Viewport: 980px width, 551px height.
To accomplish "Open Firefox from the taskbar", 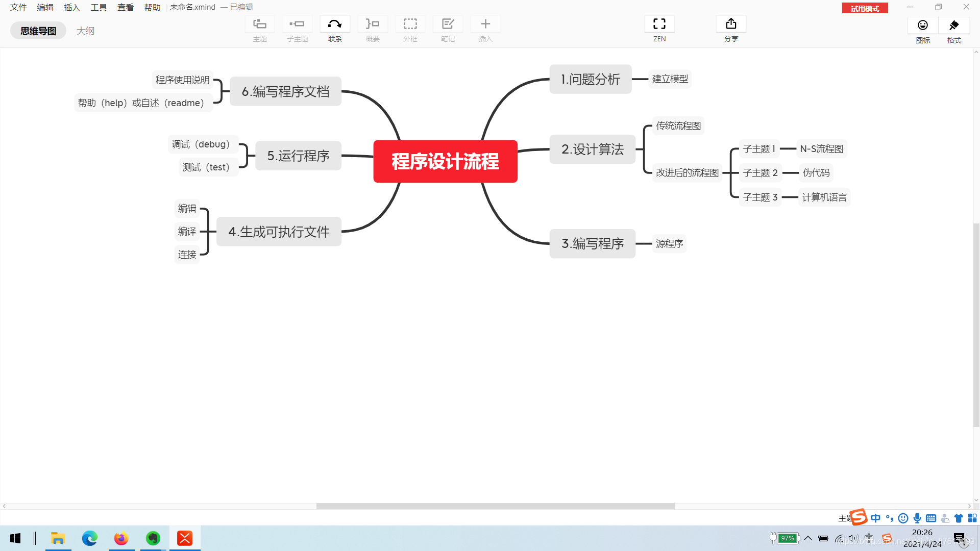I will tap(121, 538).
